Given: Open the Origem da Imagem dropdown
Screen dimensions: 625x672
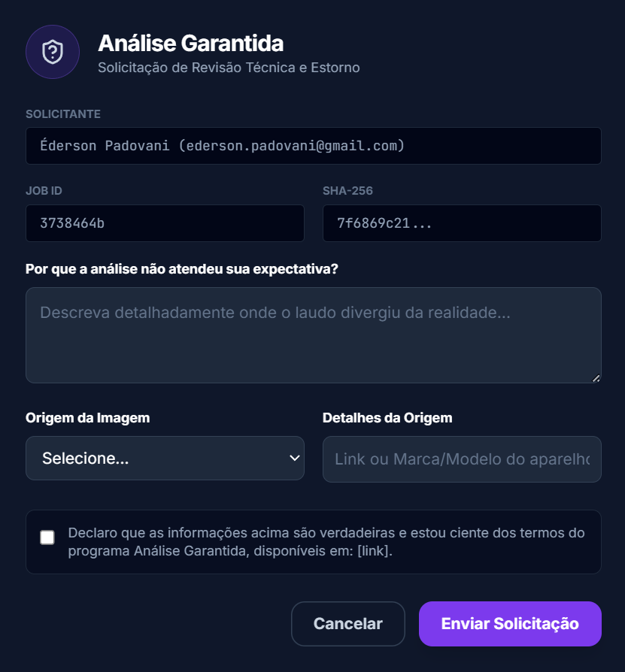Looking at the screenshot, I should pos(165,459).
